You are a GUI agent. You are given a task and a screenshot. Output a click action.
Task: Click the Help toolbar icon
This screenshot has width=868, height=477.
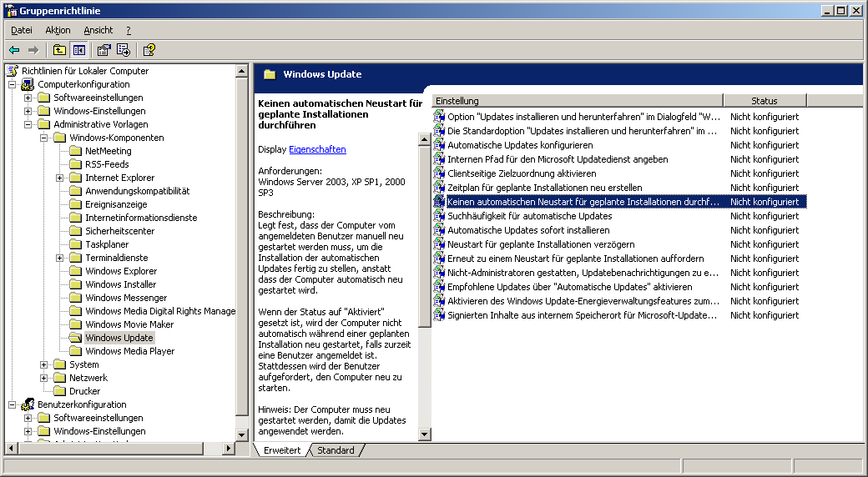point(149,50)
